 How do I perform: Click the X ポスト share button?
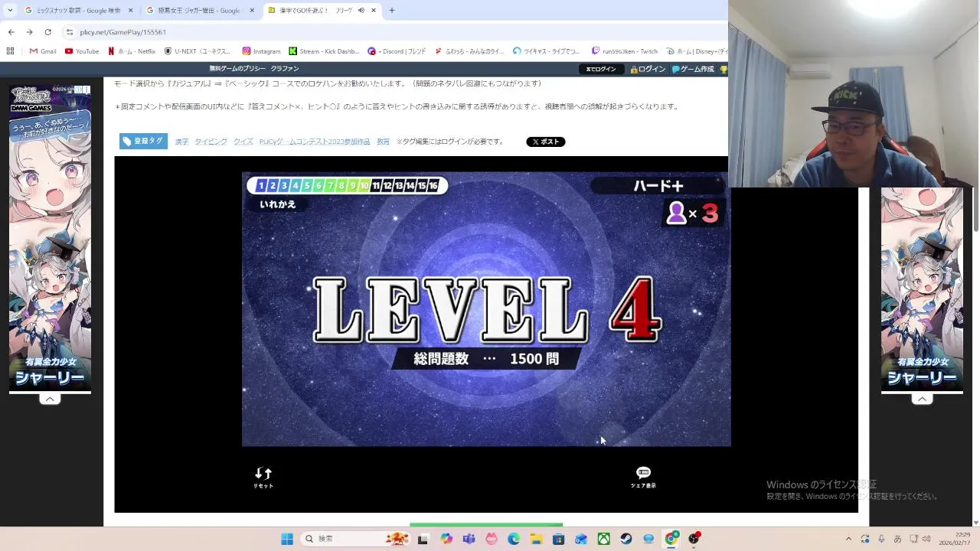[545, 142]
